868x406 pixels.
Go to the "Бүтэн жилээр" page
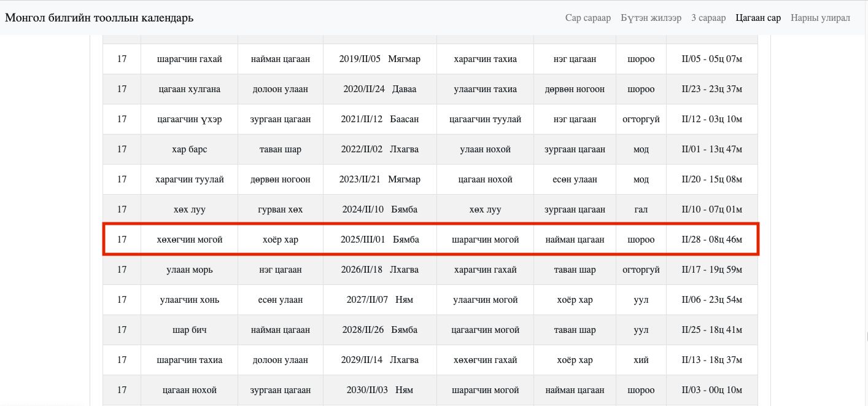651,18
